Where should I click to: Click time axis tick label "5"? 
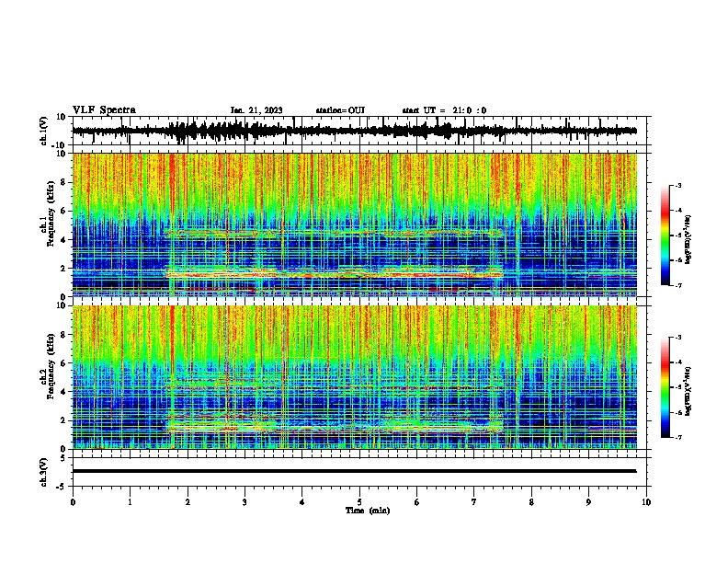tap(359, 502)
